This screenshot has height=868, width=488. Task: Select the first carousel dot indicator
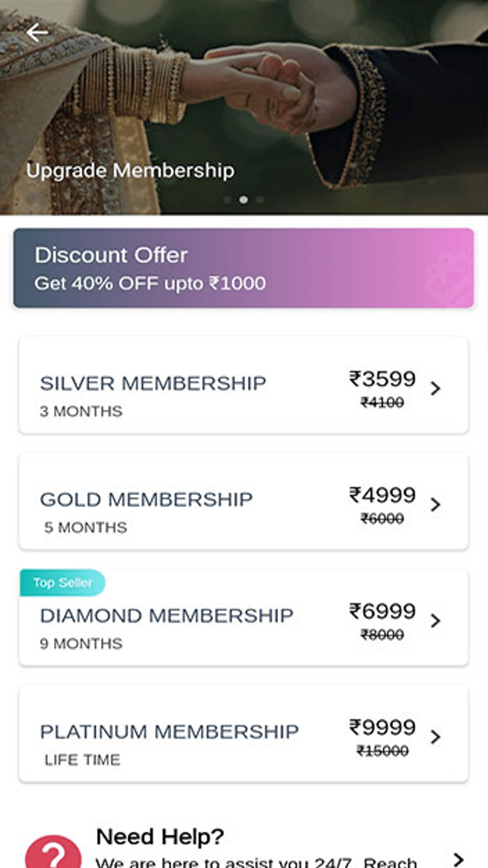coord(227,200)
